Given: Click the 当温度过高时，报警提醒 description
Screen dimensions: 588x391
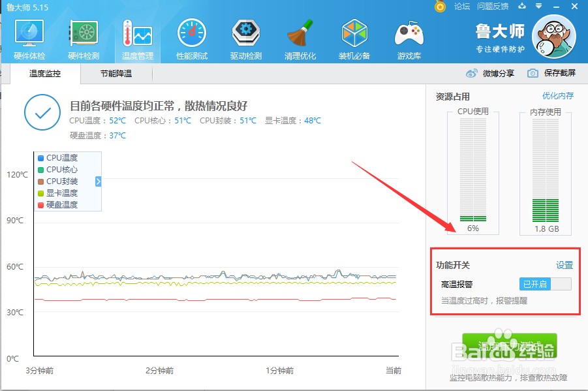Looking at the screenshot, I should [x=484, y=300].
